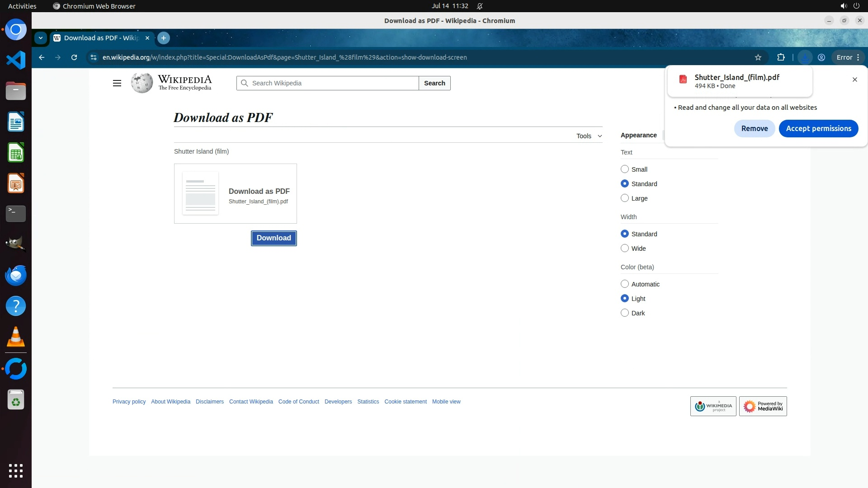Open the tab search dropdown arrow
868x488 pixels.
tap(41, 38)
